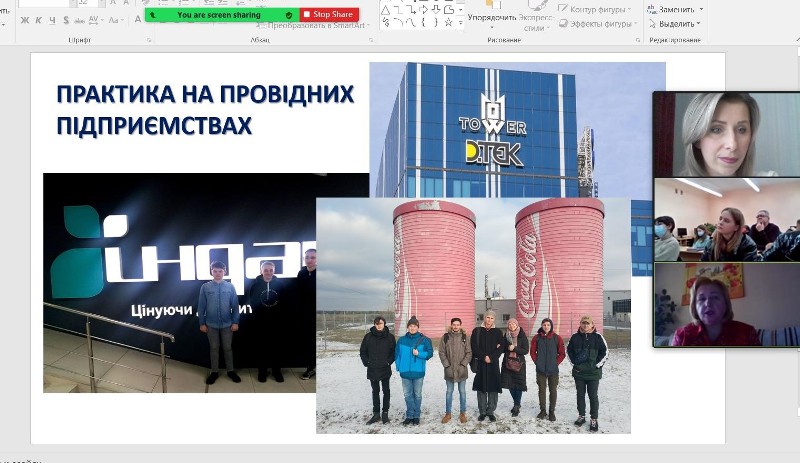Image resolution: width=800 pixels, height=463 pixels.
Task: Select the arc shape
Action: tap(398, 22)
